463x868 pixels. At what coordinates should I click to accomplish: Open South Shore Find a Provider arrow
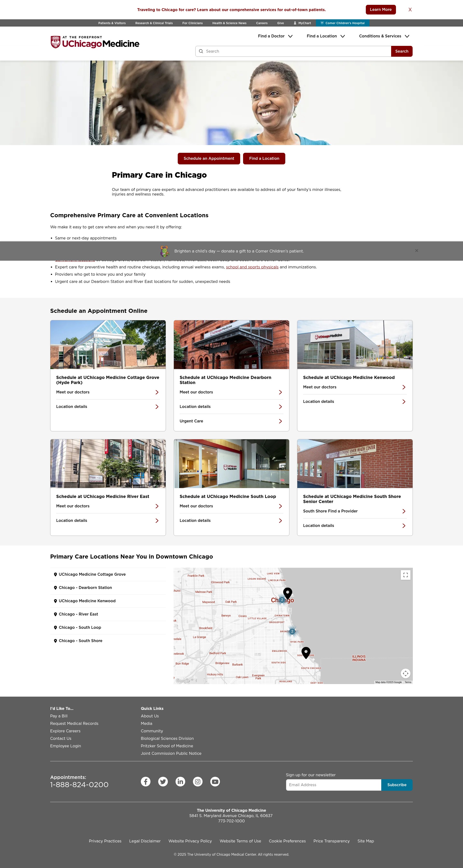pos(404,511)
